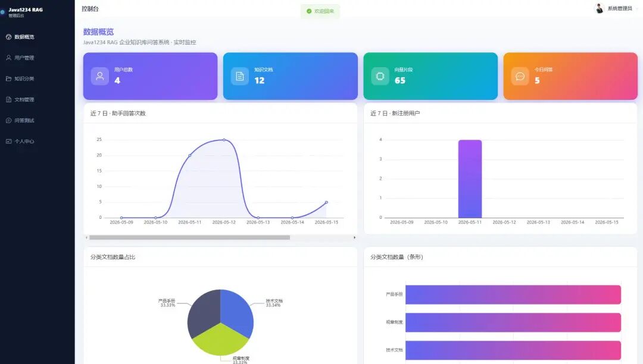Image resolution: width=643 pixels, height=364 pixels.
Task: Click the 欢迎回来 notification text
Action: coord(324,11)
